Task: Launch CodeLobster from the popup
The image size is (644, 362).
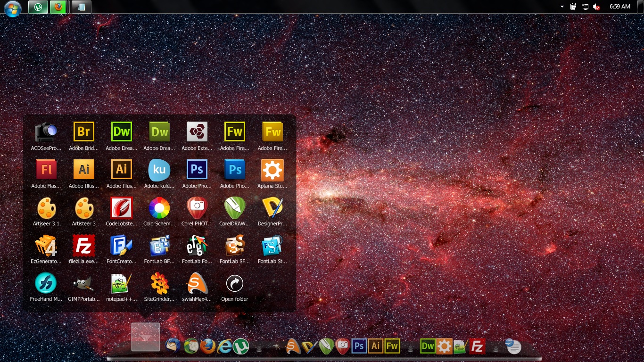Action: [x=122, y=207]
